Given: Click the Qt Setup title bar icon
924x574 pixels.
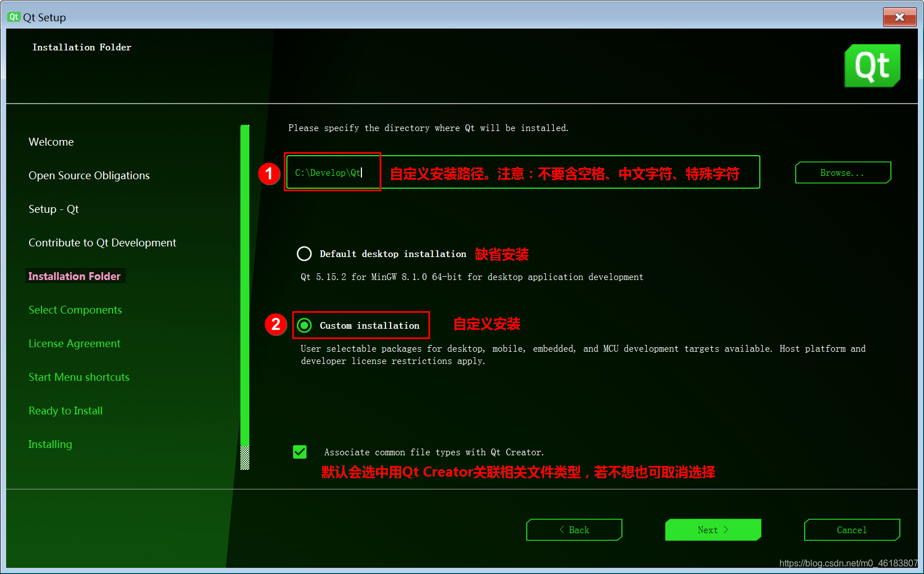Looking at the screenshot, I should [x=13, y=17].
